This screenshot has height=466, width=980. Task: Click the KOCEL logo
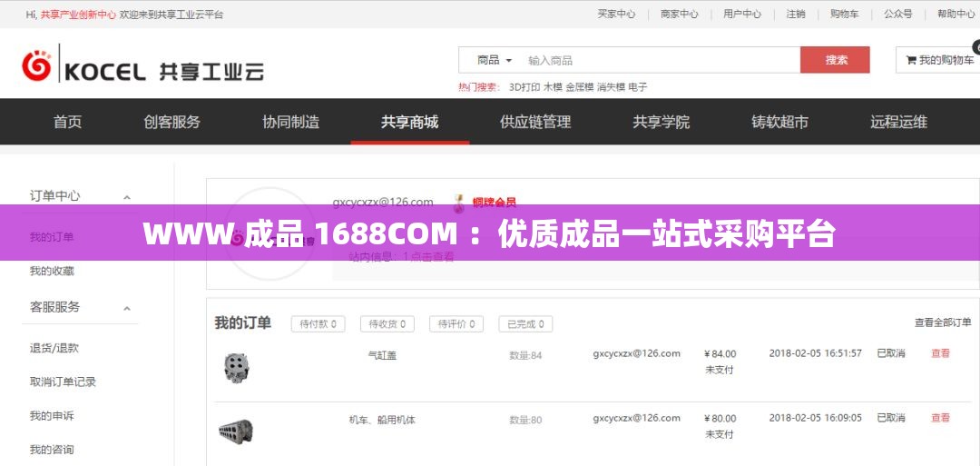[x=142, y=64]
